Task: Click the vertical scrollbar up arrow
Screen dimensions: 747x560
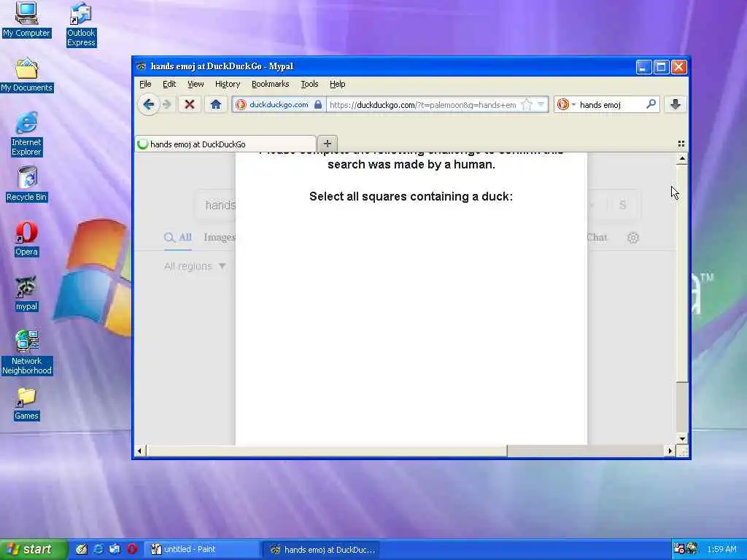Action: [682, 158]
